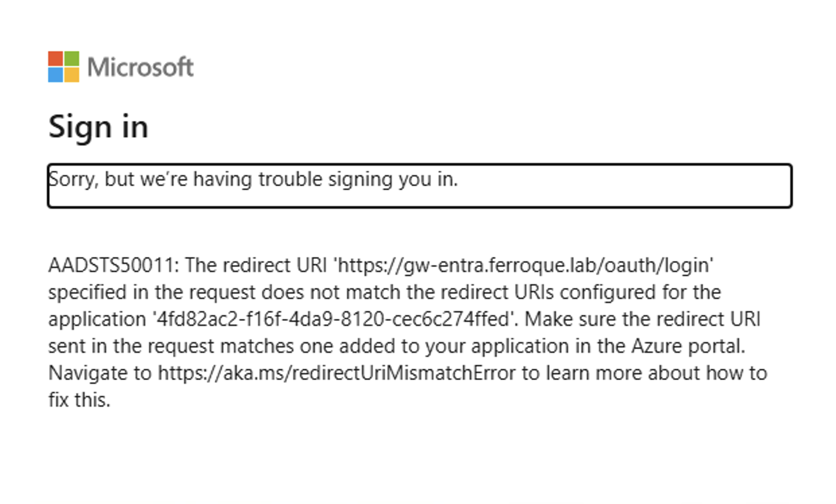Click the yellow square in Microsoft logo
Viewport: 836px width, 504px height.
(72, 75)
